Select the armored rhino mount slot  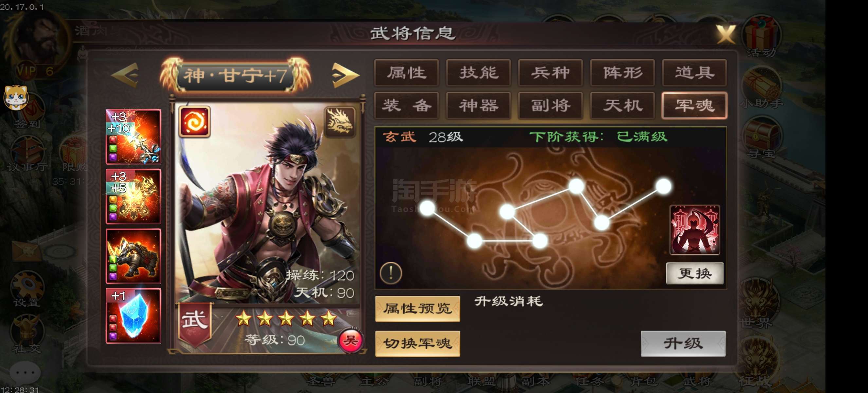point(134,256)
